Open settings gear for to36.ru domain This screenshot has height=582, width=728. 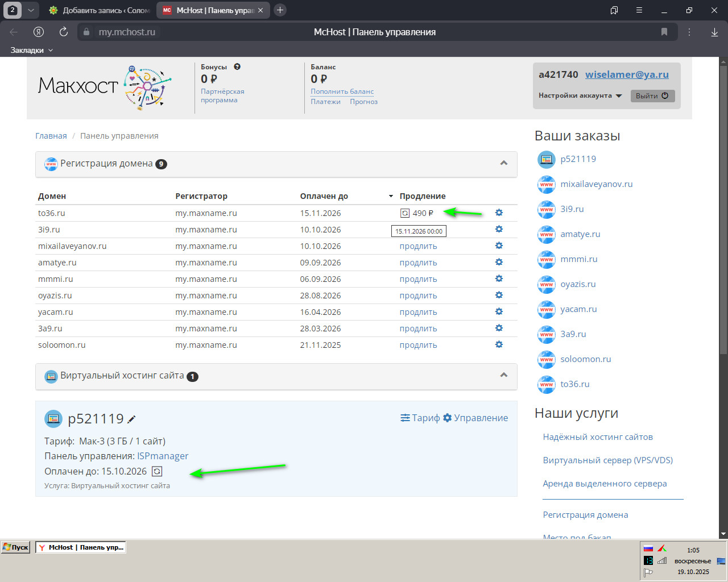pyautogui.click(x=499, y=213)
